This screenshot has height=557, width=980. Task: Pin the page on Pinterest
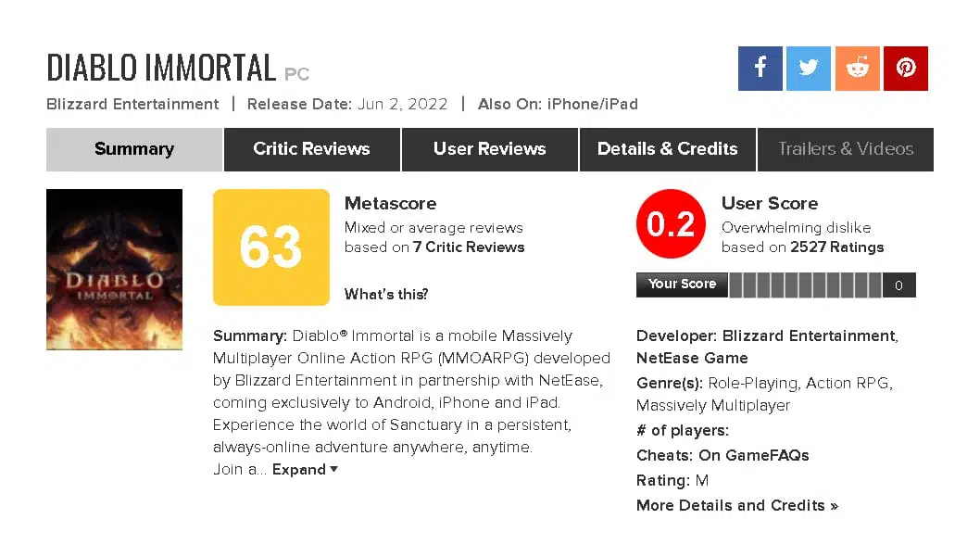tap(905, 68)
